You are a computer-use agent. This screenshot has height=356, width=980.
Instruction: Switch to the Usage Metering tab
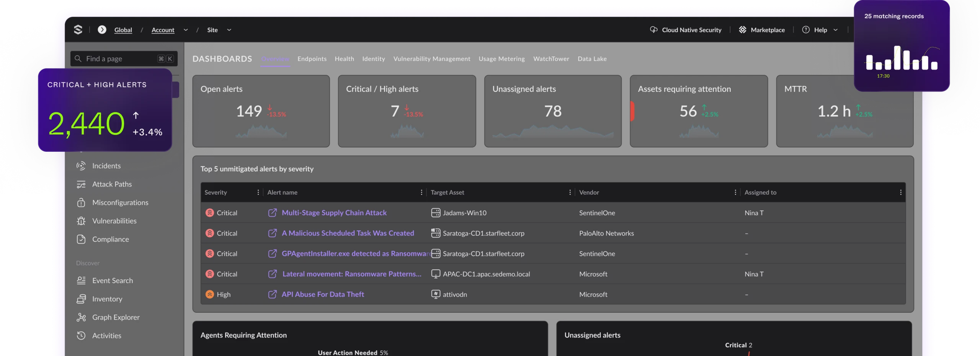click(x=501, y=59)
